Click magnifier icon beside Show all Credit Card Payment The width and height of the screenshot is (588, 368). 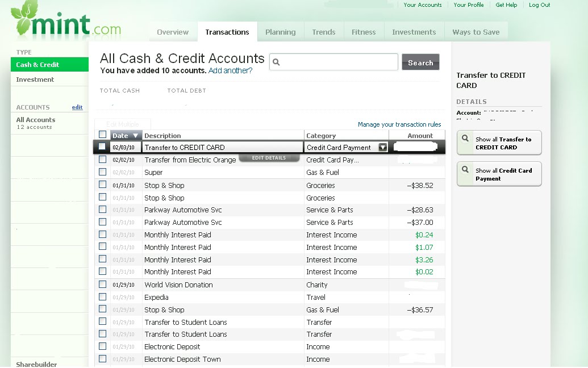tap(465, 169)
